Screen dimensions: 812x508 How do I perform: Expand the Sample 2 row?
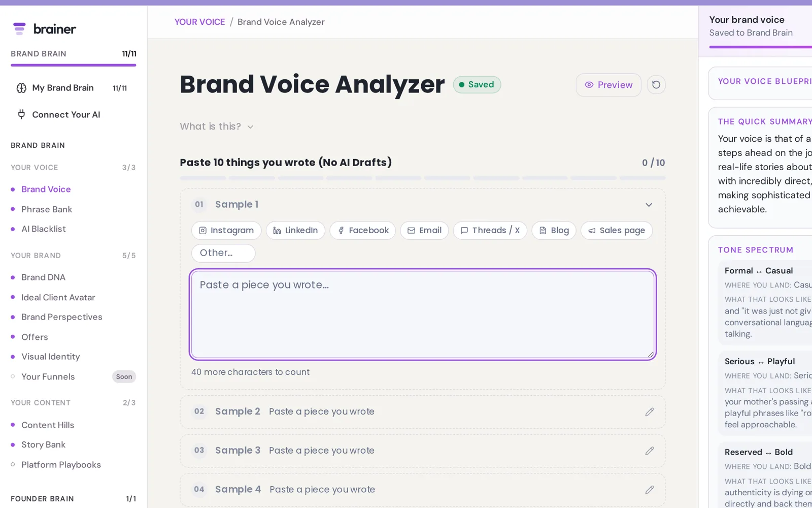422,412
